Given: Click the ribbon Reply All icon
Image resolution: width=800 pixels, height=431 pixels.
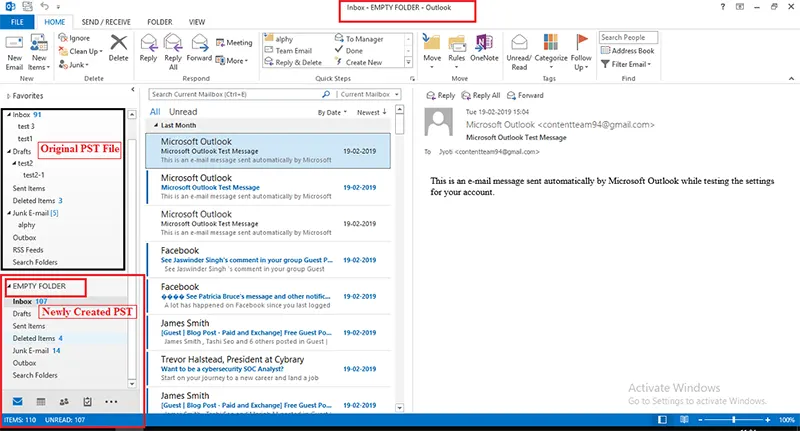Looking at the screenshot, I should pyautogui.click(x=173, y=43).
